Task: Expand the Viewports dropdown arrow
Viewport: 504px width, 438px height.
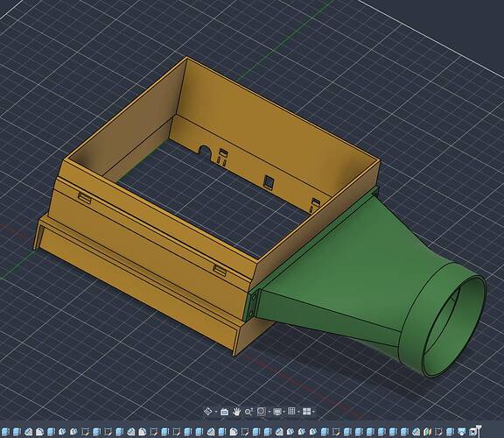Action: (313, 412)
